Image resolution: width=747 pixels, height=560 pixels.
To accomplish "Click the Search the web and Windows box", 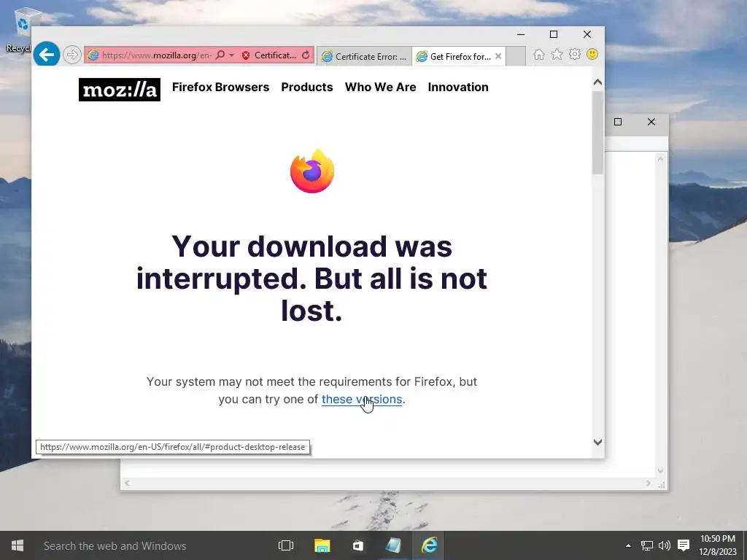I will (x=152, y=545).
